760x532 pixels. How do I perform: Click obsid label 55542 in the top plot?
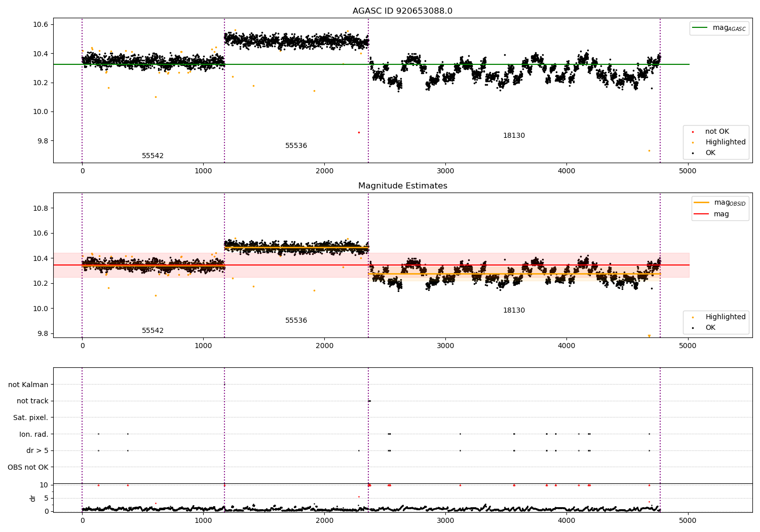[x=153, y=156]
